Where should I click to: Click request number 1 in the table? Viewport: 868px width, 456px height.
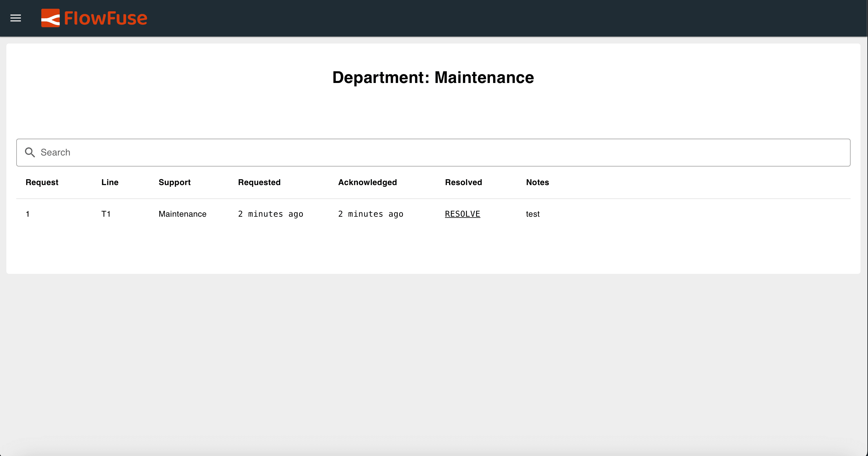click(28, 214)
